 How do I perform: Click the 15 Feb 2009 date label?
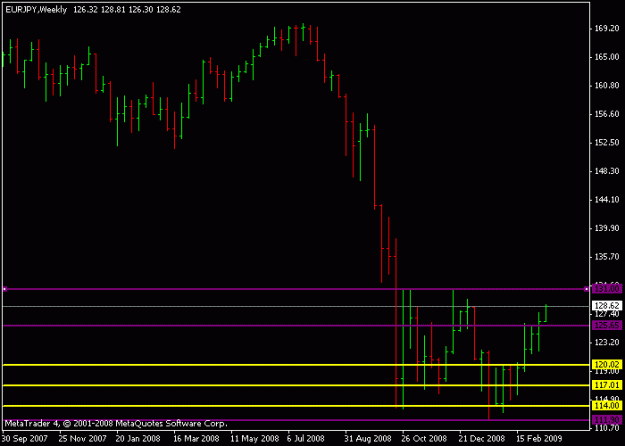click(540, 439)
